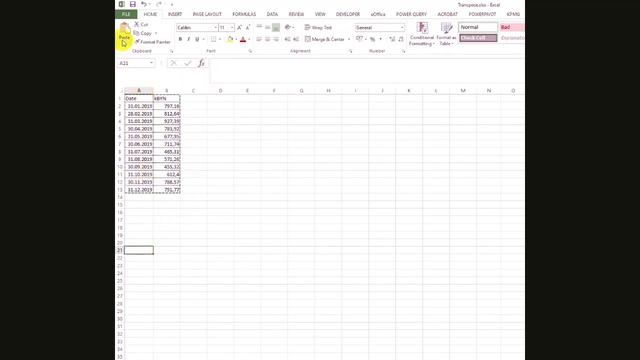This screenshot has width=640, height=360.
Task: Click the Increase Decimal icon
Action: pyautogui.click(x=392, y=39)
